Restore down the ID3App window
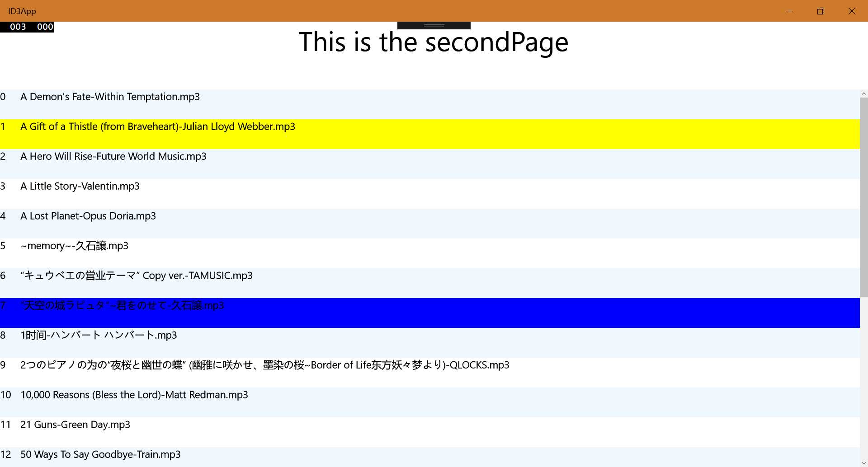Viewport: 868px width, 467px height. [x=821, y=11]
